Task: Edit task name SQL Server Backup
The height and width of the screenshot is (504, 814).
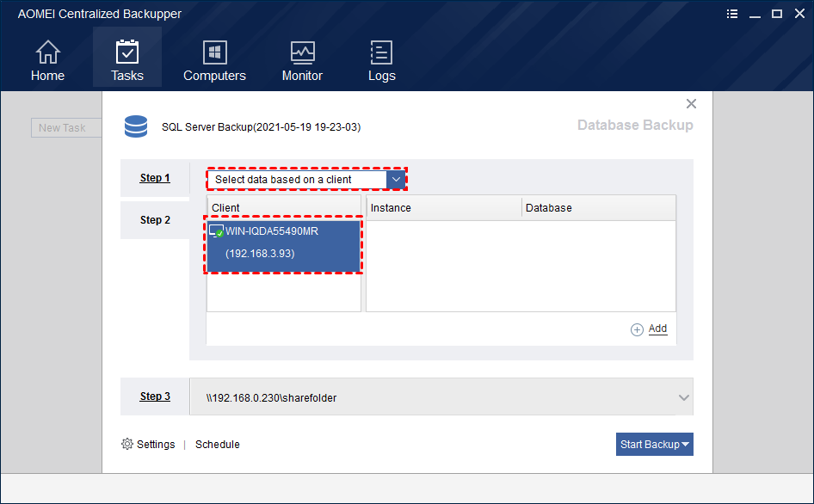Action: [x=261, y=127]
